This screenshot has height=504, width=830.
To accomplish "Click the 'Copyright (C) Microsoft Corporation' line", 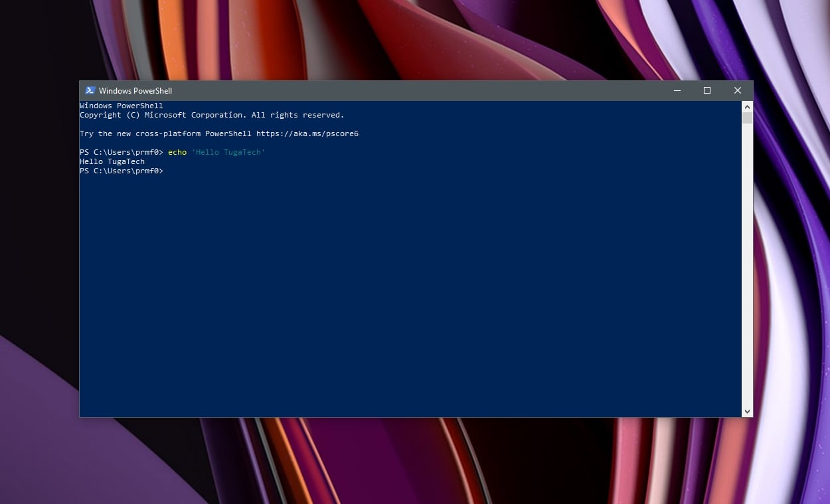I will coord(212,115).
